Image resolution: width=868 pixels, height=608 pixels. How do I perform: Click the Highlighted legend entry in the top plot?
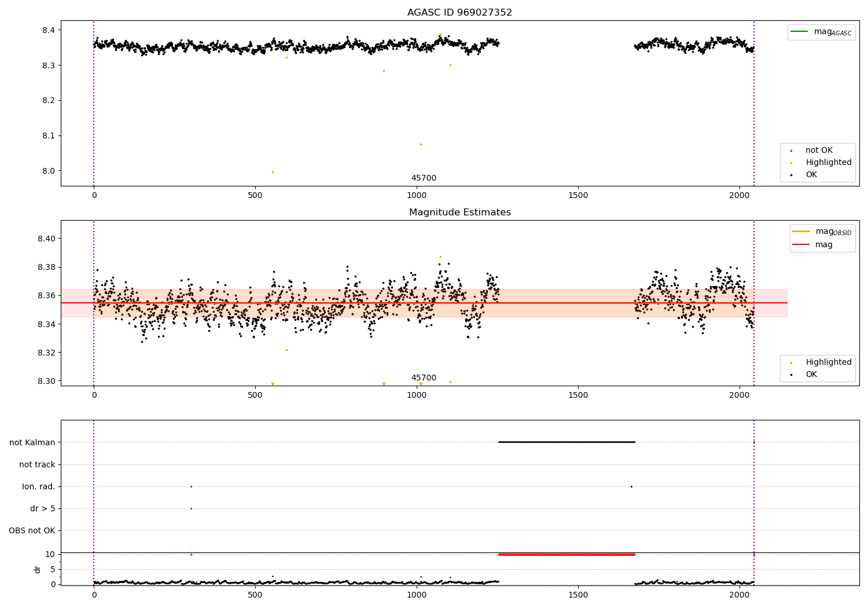[821, 162]
